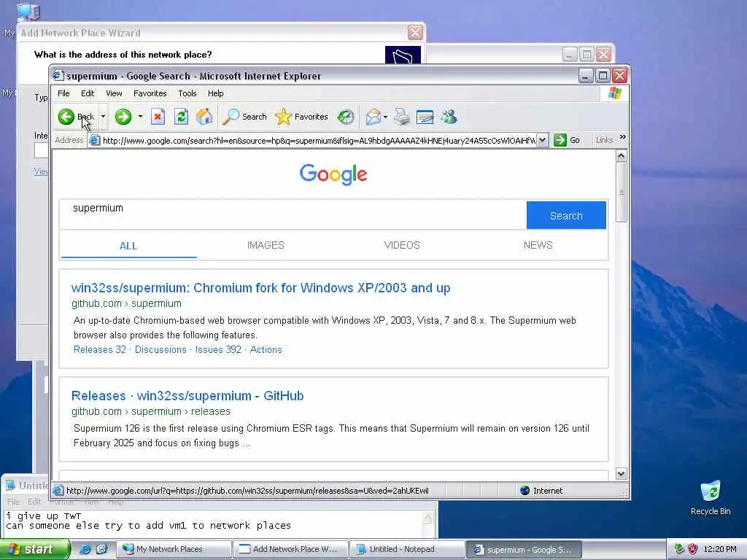The width and height of the screenshot is (747, 560).
Task: Click the Google logo
Action: [333, 174]
